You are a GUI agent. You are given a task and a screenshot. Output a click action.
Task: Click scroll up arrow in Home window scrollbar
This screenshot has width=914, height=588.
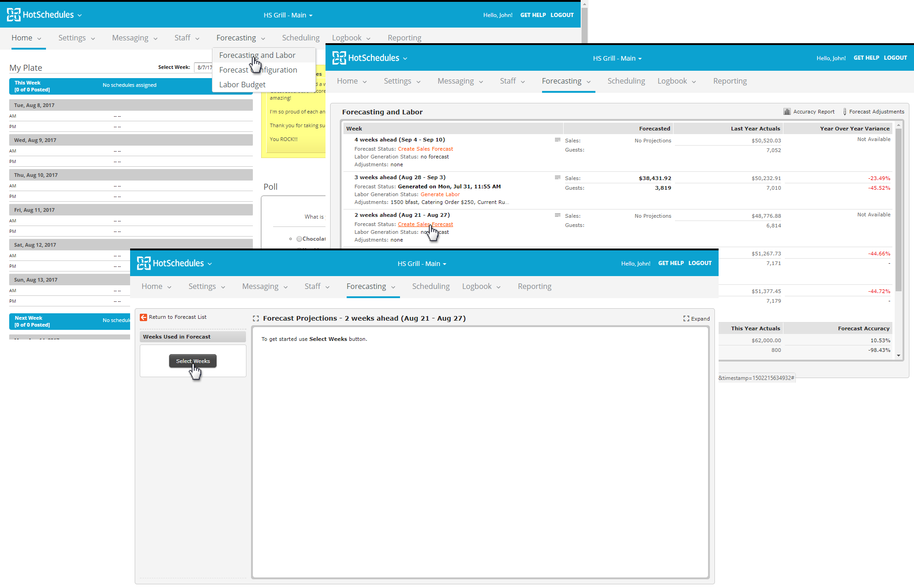click(584, 4)
